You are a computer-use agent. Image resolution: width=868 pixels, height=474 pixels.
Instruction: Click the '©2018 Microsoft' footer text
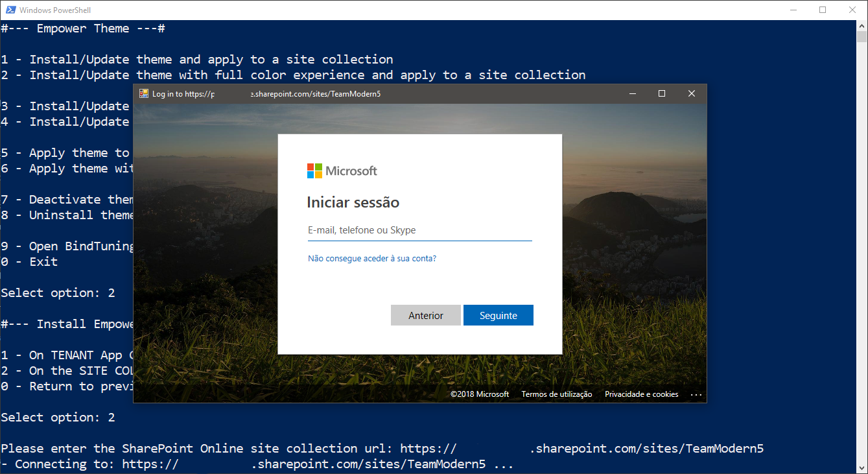point(480,394)
